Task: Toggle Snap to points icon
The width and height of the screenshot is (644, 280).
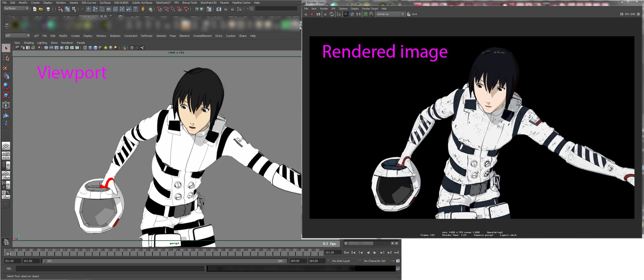Action: (172, 9)
